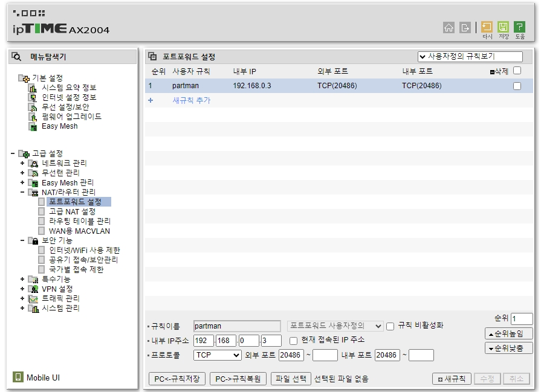Click the 트래픽 관리 chart icon

click(x=33, y=298)
